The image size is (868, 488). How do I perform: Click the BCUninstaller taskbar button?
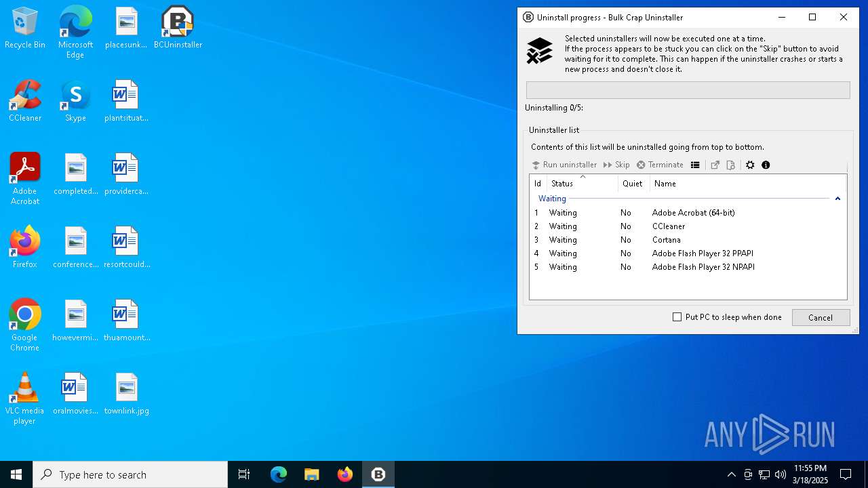tap(378, 474)
